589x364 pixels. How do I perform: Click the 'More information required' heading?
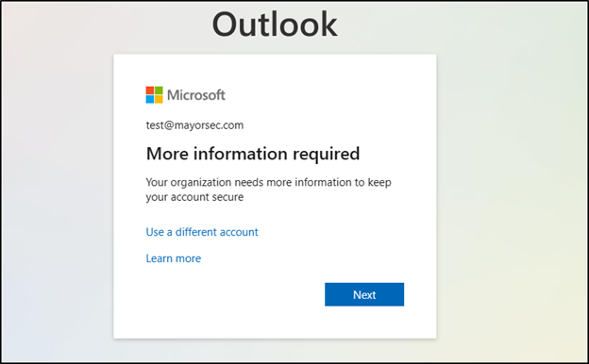pyautogui.click(x=253, y=154)
